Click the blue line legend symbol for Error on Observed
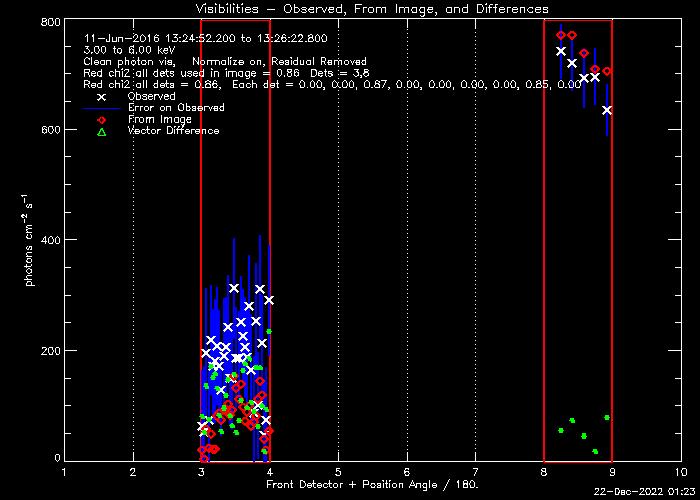 102,108
